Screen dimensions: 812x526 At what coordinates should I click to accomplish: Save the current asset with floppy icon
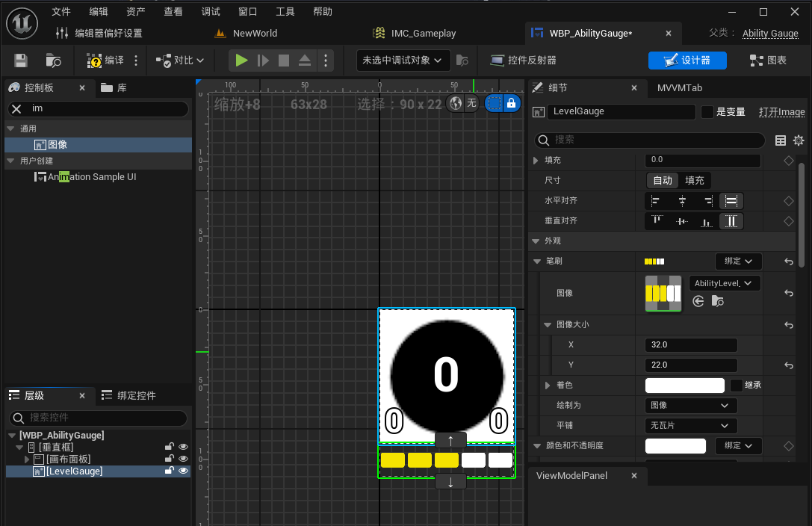[x=21, y=61]
